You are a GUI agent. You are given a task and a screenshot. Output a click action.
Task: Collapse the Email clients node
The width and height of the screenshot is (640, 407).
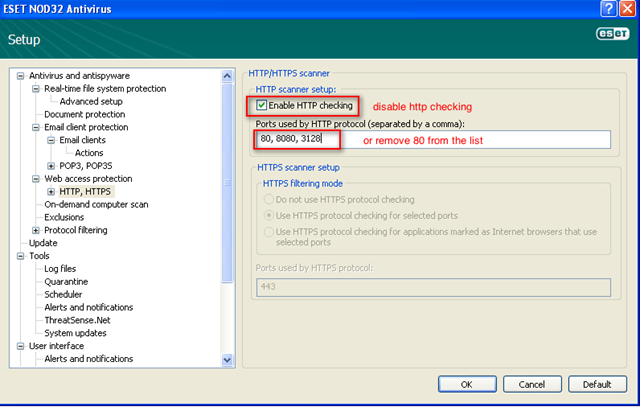pyautogui.click(x=51, y=140)
